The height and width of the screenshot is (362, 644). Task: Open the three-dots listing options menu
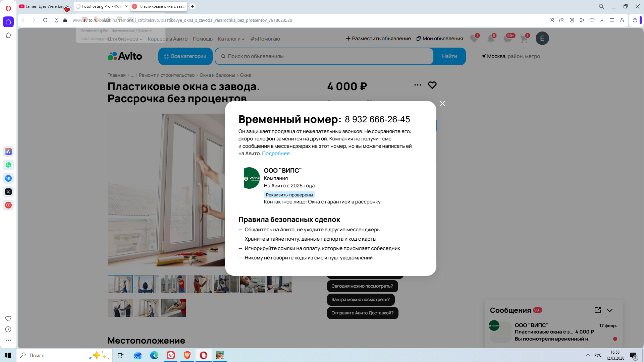pos(418,85)
